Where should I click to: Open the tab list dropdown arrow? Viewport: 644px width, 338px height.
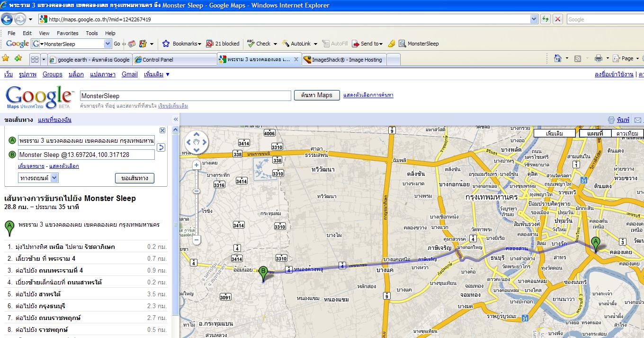pyautogui.click(x=44, y=60)
